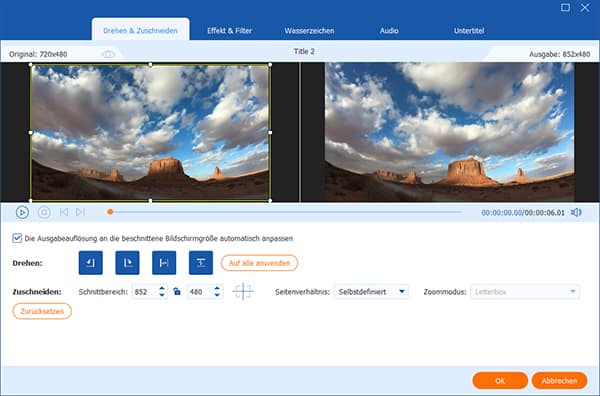Toggle original preview eye icon
600x396 pixels.
pyautogui.click(x=108, y=54)
